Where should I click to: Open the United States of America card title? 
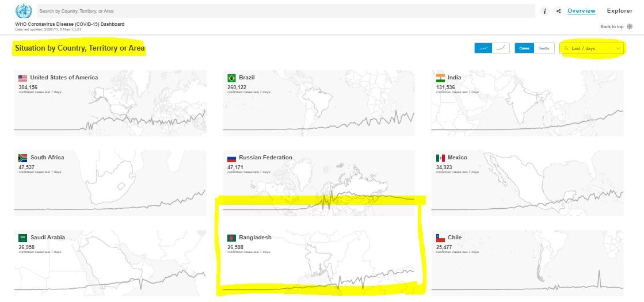coord(64,78)
